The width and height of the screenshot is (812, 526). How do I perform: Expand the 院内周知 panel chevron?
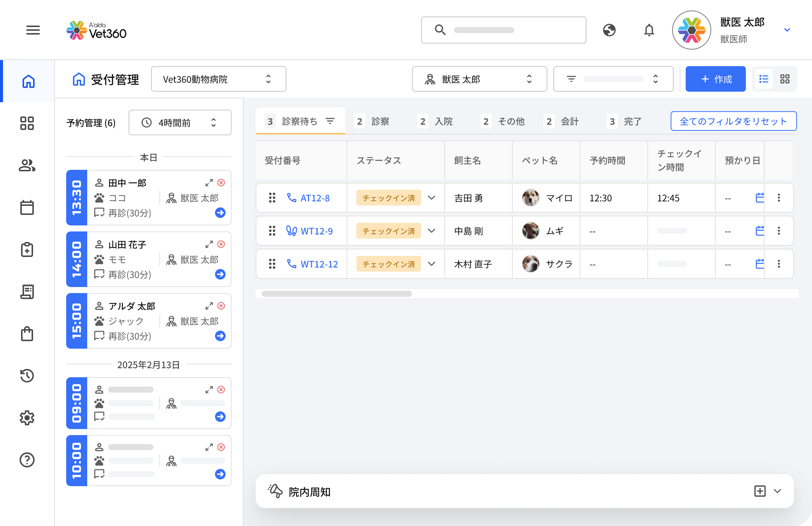click(778, 491)
